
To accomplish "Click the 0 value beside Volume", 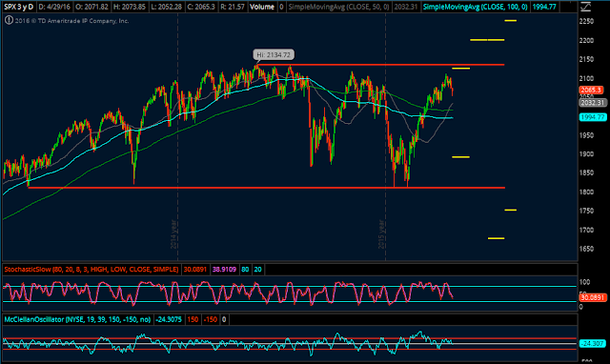I will (x=281, y=7).
